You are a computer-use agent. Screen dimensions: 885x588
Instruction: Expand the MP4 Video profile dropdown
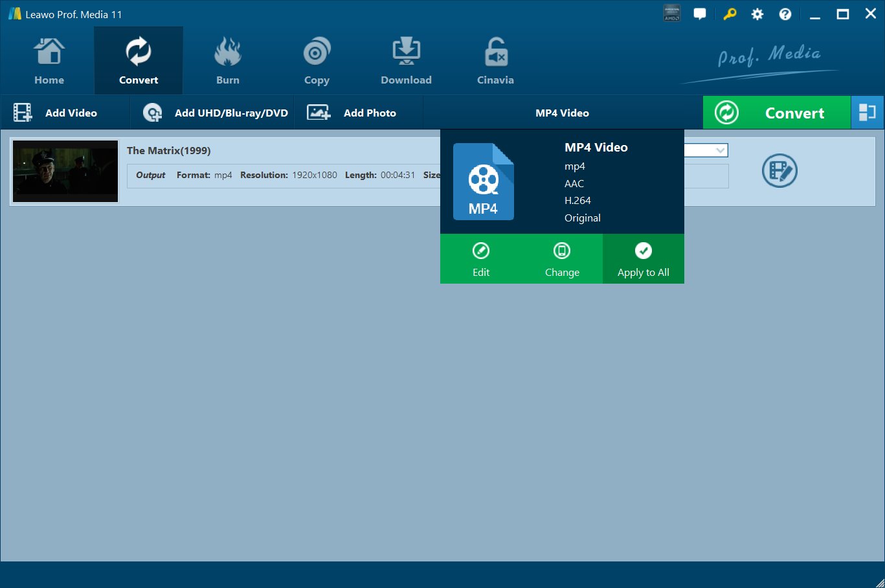pos(562,113)
